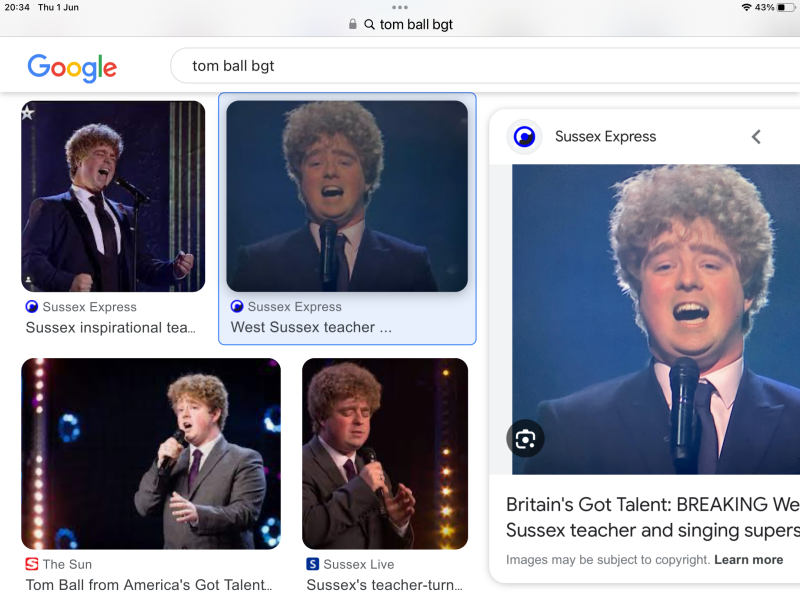The height and width of the screenshot is (600, 800).
Task: Check the battery status icon
Action: coord(786,8)
